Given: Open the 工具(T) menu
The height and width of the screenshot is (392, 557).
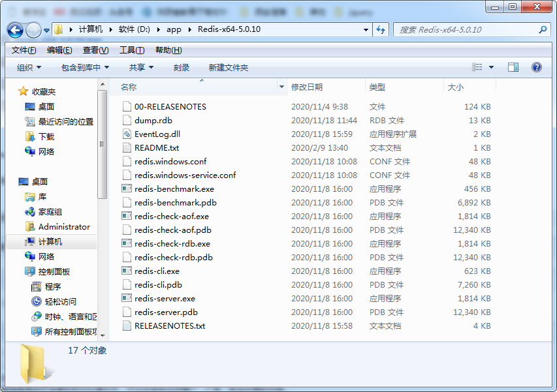Looking at the screenshot, I should (132, 50).
